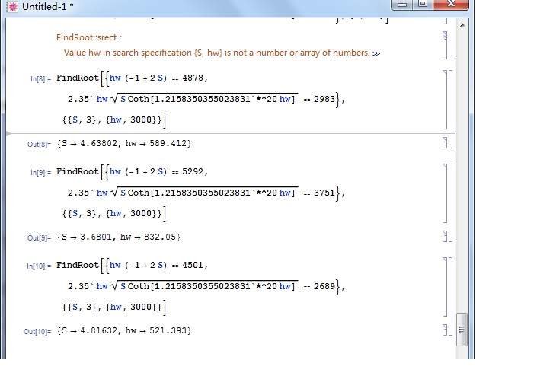This screenshot has height=392, width=537.
Task: Click FindRoot function name in In[8]
Action: coord(78,78)
